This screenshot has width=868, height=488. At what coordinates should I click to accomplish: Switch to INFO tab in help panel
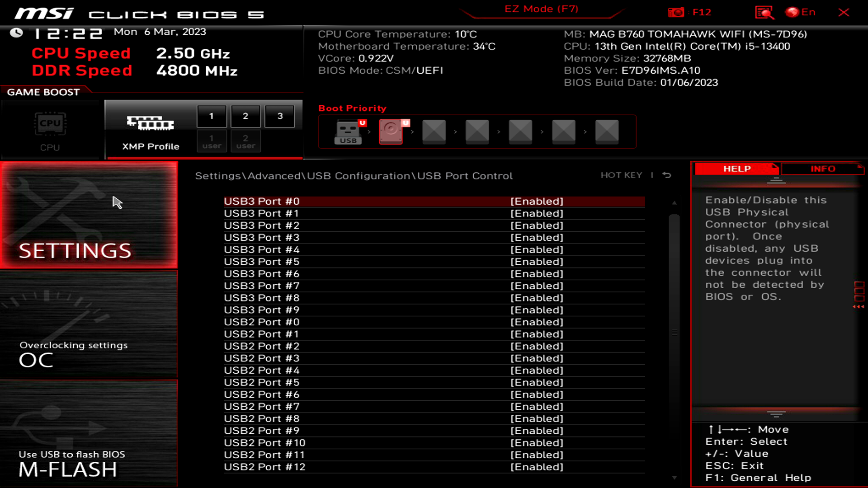[821, 169]
